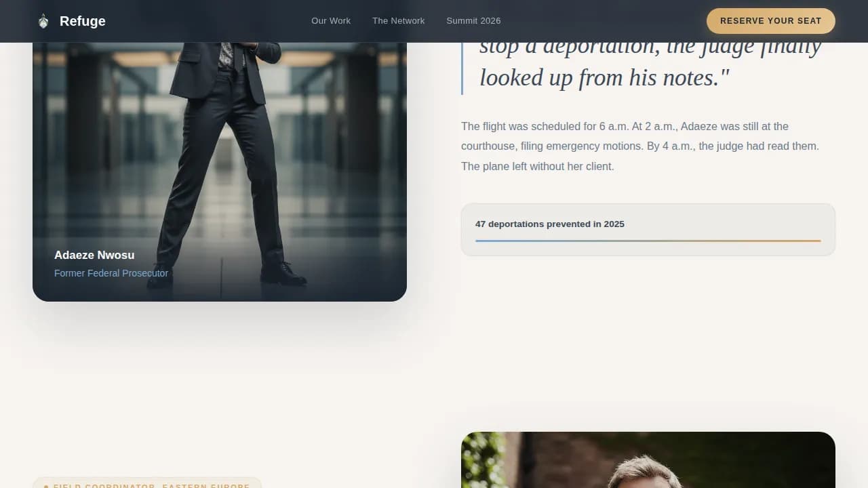Click the orange dot on the Field Coordinator badge
The image size is (868, 488).
click(x=46, y=486)
